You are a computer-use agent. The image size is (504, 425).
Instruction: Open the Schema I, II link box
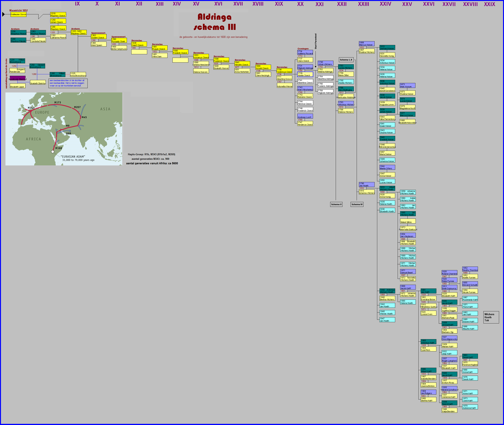(x=346, y=60)
